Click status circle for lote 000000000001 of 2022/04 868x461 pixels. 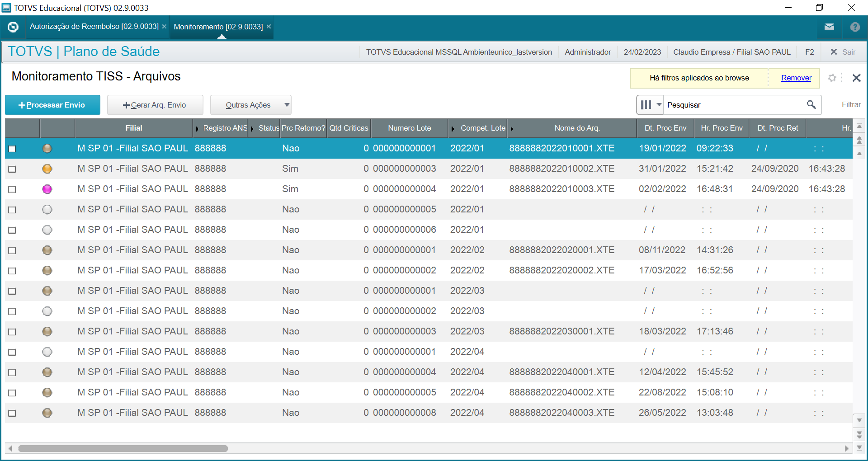47,352
